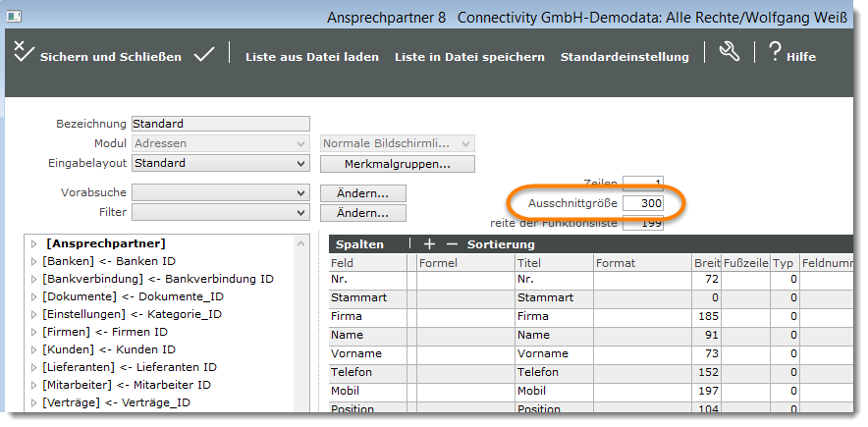Remove a column with the minus icon
The width and height of the screenshot is (868, 427).
pos(452,243)
